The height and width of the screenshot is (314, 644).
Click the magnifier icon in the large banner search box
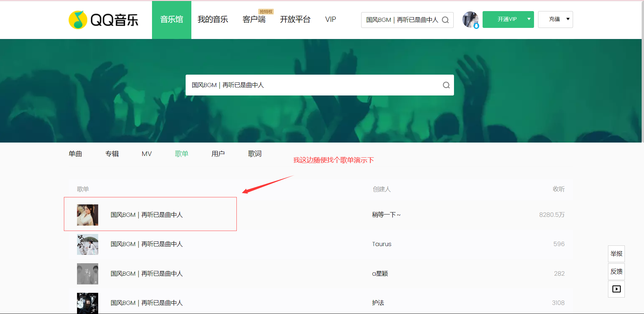446,85
